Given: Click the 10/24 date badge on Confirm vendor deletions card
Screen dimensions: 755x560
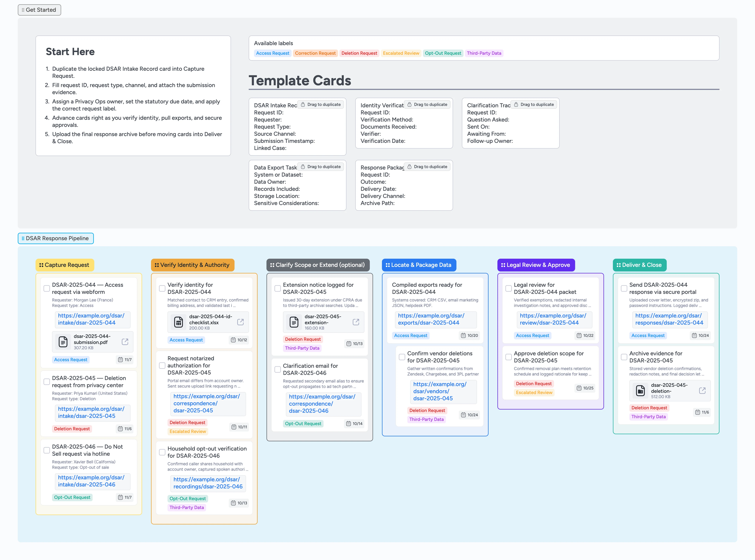Looking at the screenshot, I should click(x=469, y=414).
